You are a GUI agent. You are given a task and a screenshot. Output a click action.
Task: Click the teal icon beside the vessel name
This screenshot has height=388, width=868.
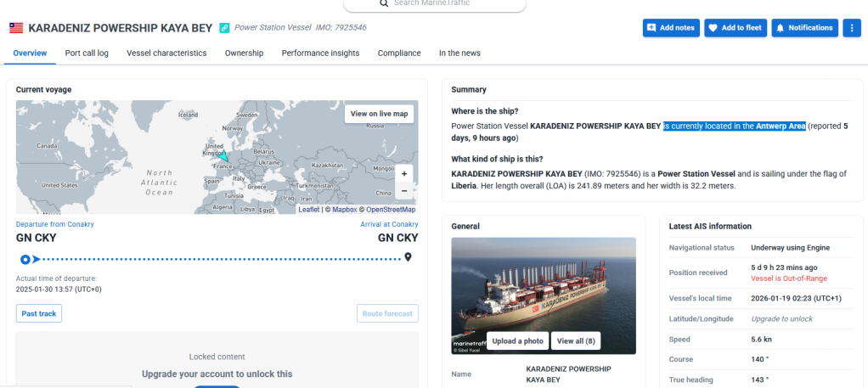[224, 28]
